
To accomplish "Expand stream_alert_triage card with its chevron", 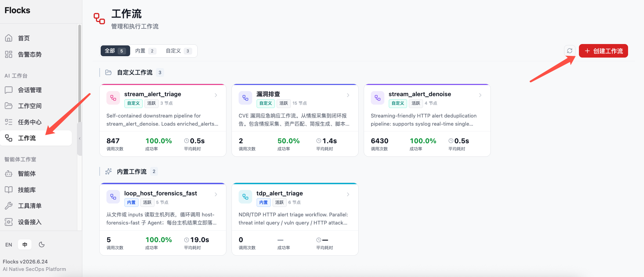I will 216,95.
